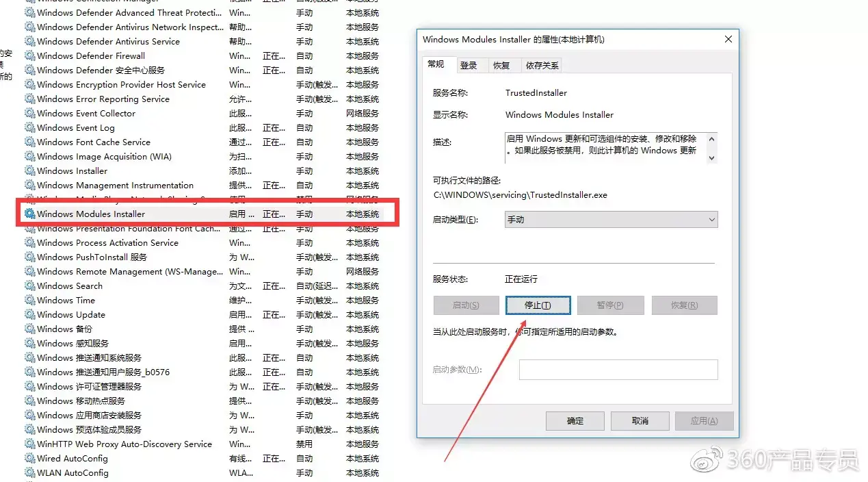Click the gear icon beside Windows Error Reporting Service

pyautogui.click(x=30, y=99)
